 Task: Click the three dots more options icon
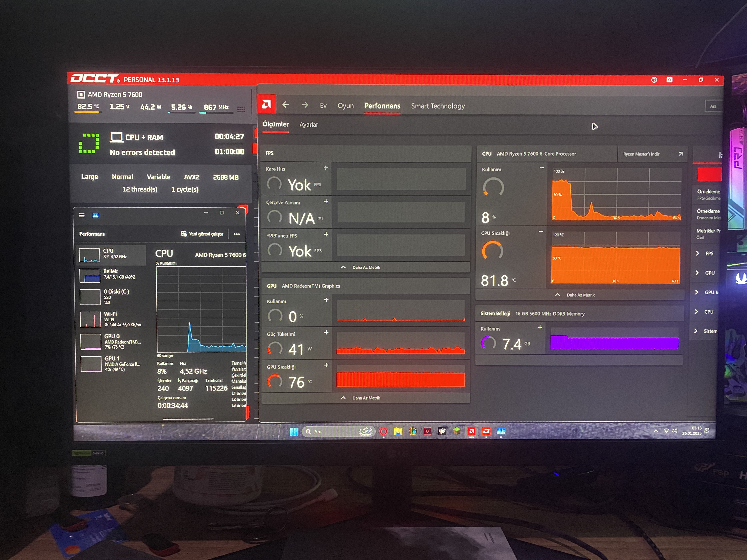point(237,234)
